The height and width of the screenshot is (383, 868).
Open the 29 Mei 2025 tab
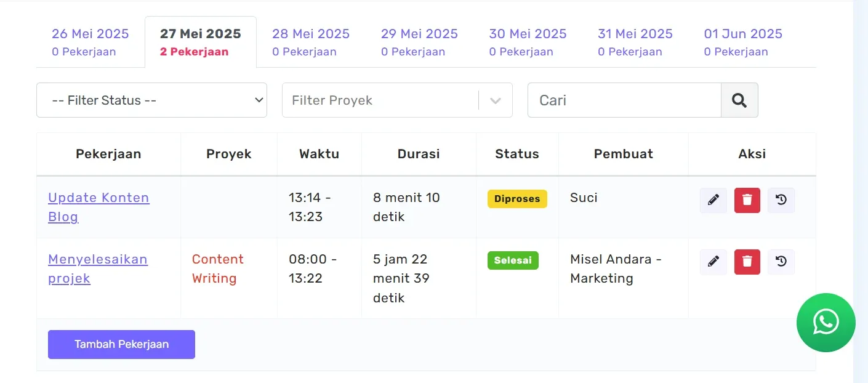(x=419, y=42)
